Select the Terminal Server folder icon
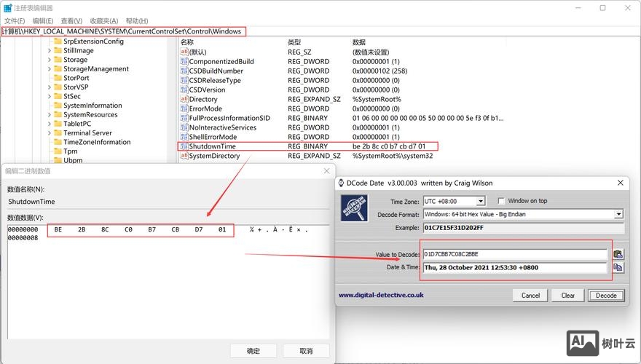641x364 pixels. 58,133
